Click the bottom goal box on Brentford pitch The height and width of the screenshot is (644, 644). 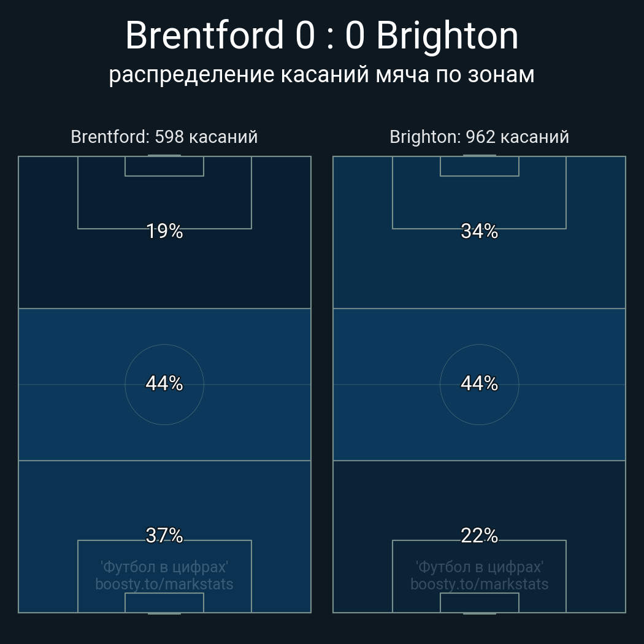click(x=164, y=602)
